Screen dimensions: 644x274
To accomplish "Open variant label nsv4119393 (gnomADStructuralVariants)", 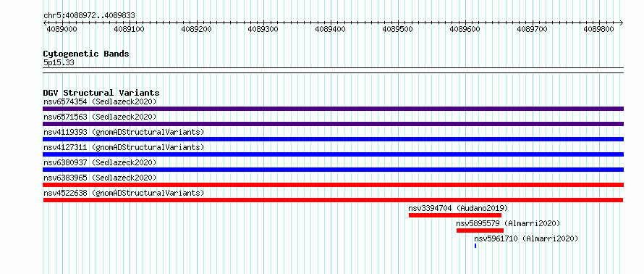I will [x=124, y=132].
